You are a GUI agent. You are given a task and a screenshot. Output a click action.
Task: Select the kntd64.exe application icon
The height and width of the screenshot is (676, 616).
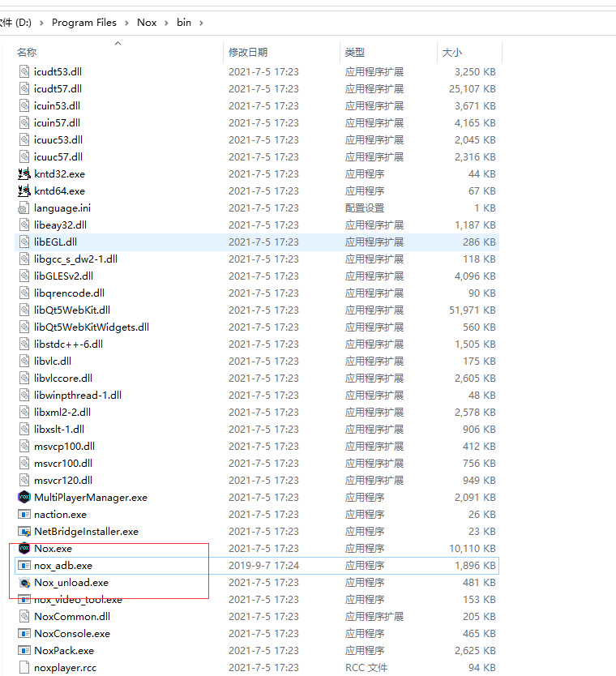point(24,190)
